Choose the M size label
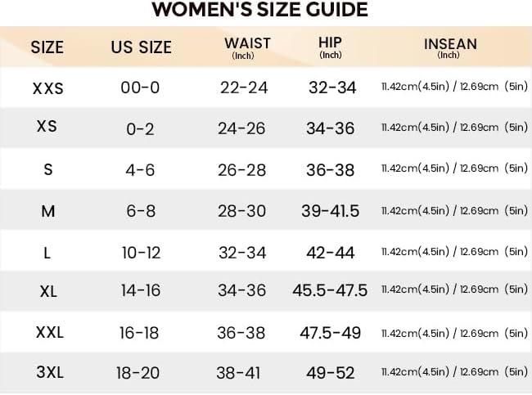 point(47,211)
